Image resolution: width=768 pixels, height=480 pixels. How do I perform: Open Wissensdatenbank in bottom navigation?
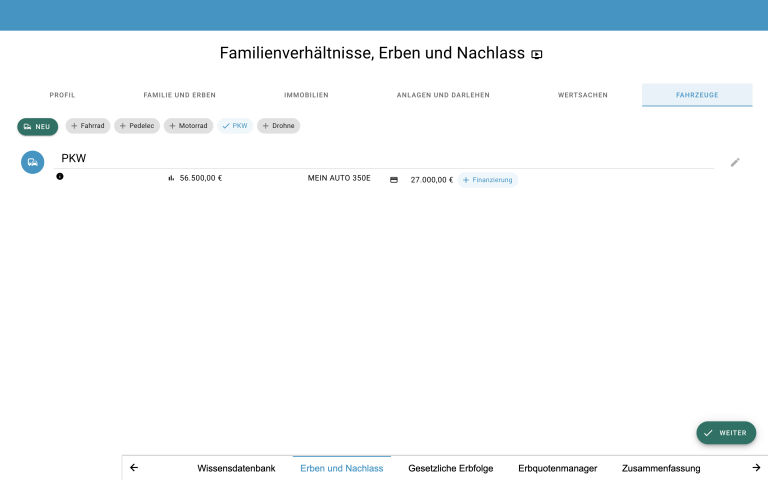[236, 468]
